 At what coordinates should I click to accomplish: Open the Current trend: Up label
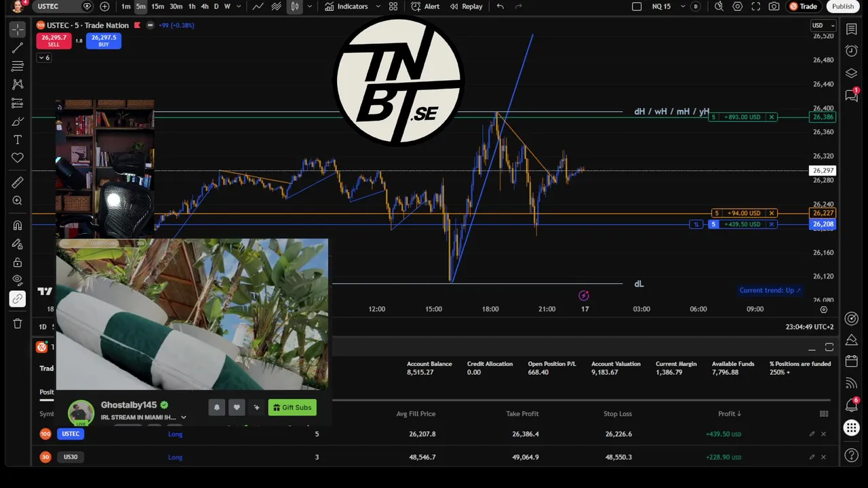(770, 290)
